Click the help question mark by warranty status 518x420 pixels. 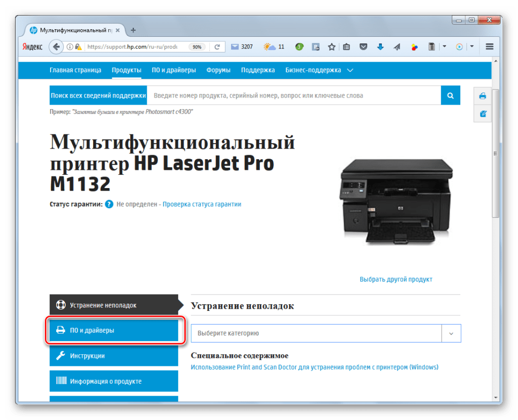tap(109, 205)
